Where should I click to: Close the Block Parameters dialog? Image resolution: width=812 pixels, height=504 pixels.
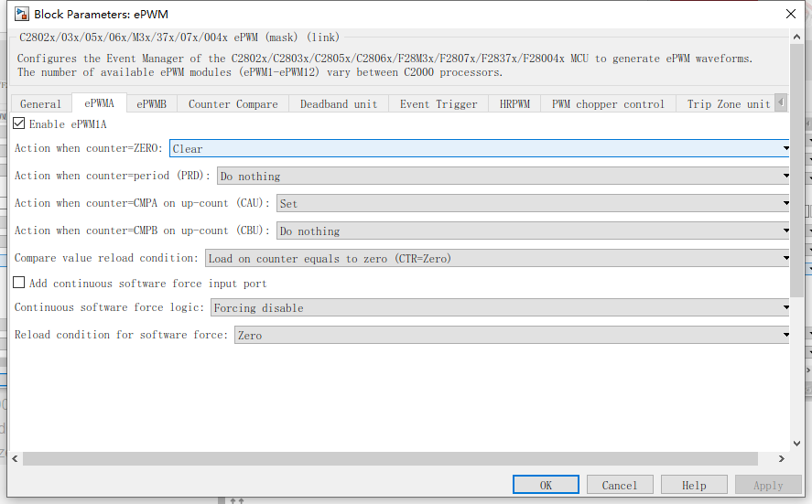791,14
